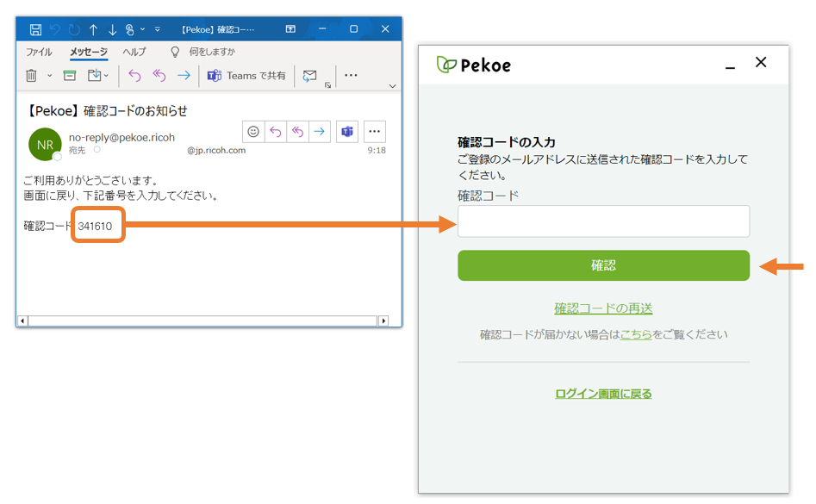Save the message using the title bar save icon
Screen dimensions: 816x504
click(x=35, y=29)
